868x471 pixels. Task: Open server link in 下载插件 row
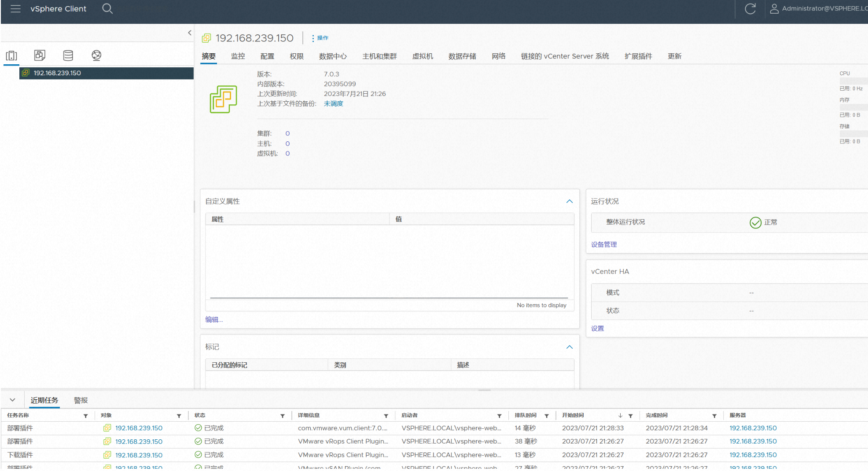(x=753, y=455)
